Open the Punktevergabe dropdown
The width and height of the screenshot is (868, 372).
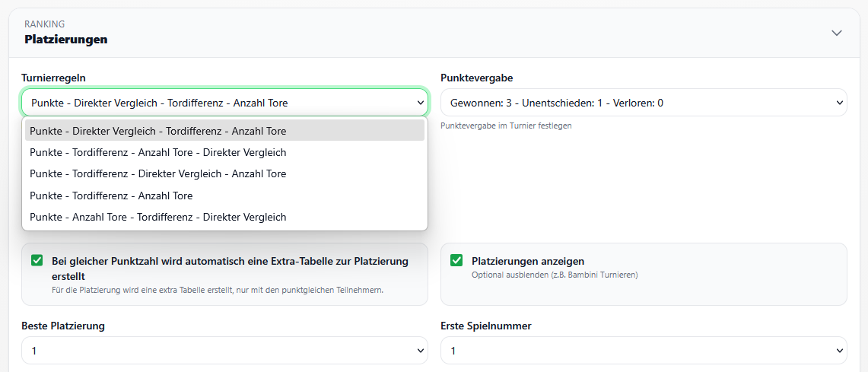[x=643, y=103]
